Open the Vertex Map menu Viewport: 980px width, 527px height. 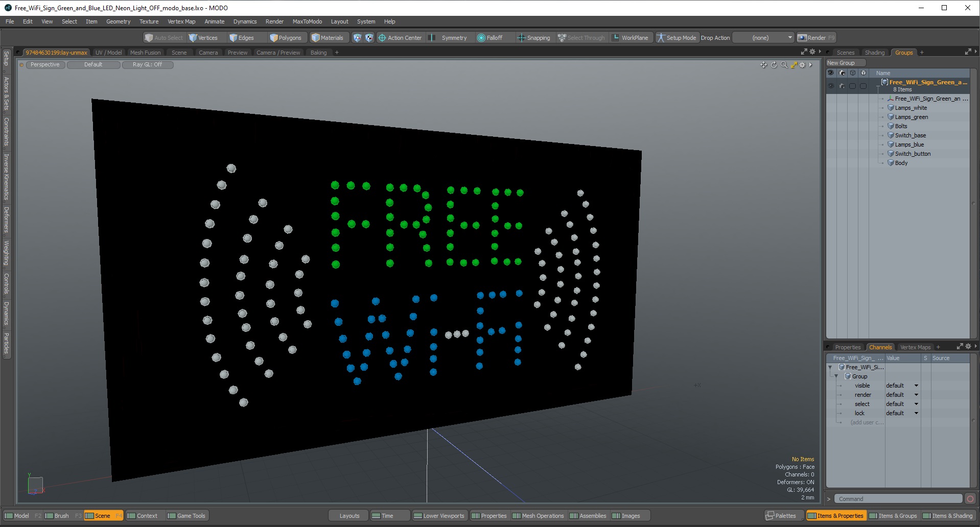coord(181,21)
